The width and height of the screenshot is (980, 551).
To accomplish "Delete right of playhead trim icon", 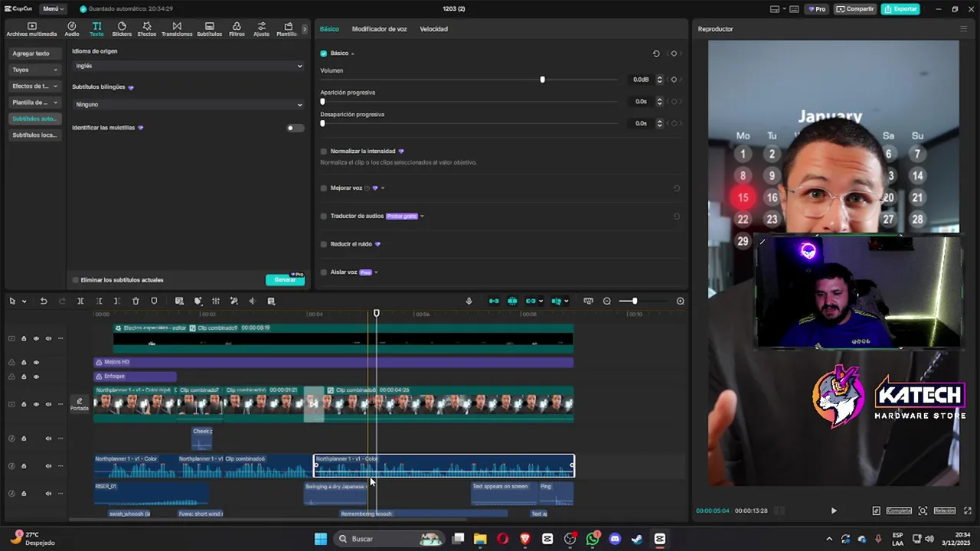I will pos(116,302).
